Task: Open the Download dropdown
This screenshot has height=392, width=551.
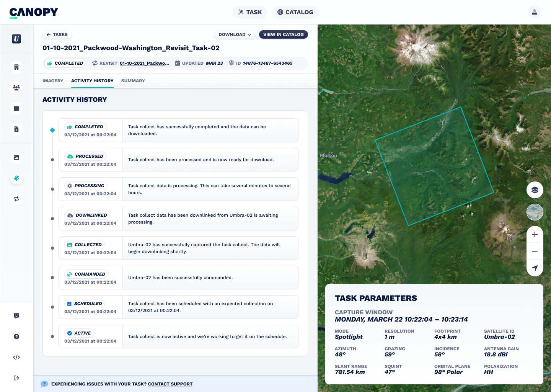Action: click(235, 34)
